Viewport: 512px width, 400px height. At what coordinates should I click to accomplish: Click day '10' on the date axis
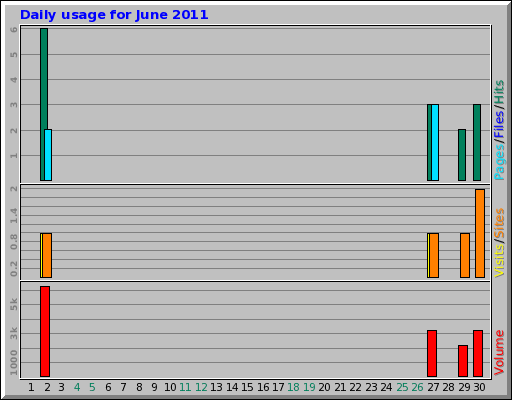(x=170, y=387)
